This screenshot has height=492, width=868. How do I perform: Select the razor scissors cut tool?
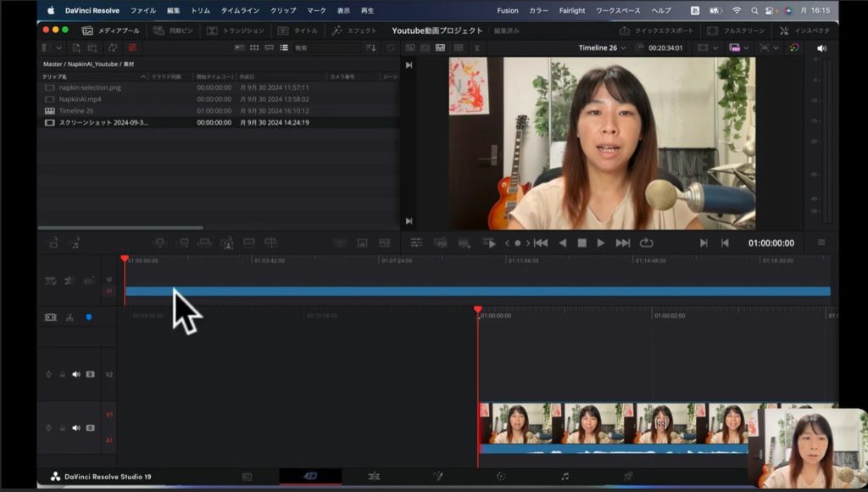coord(70,317)
